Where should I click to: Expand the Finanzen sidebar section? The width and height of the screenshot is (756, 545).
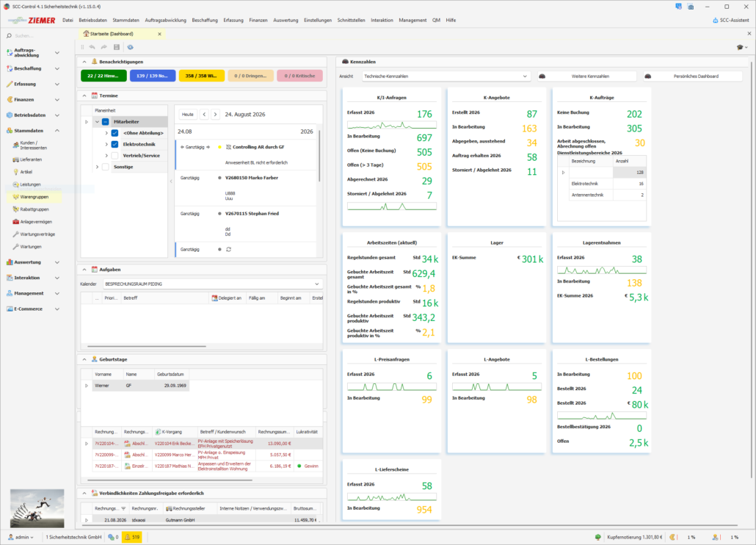pos(57,100)
